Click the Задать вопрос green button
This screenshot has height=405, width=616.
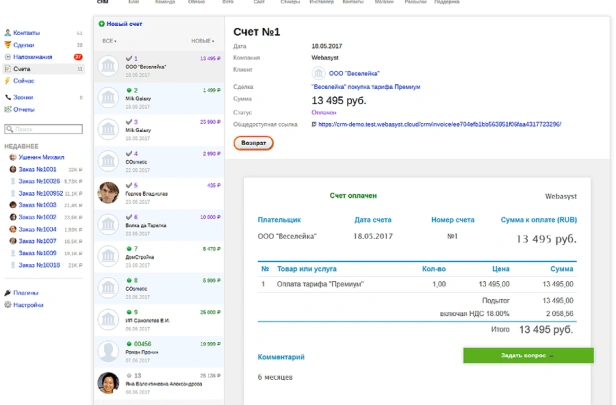pyautogui.click(x=527, y=355)
